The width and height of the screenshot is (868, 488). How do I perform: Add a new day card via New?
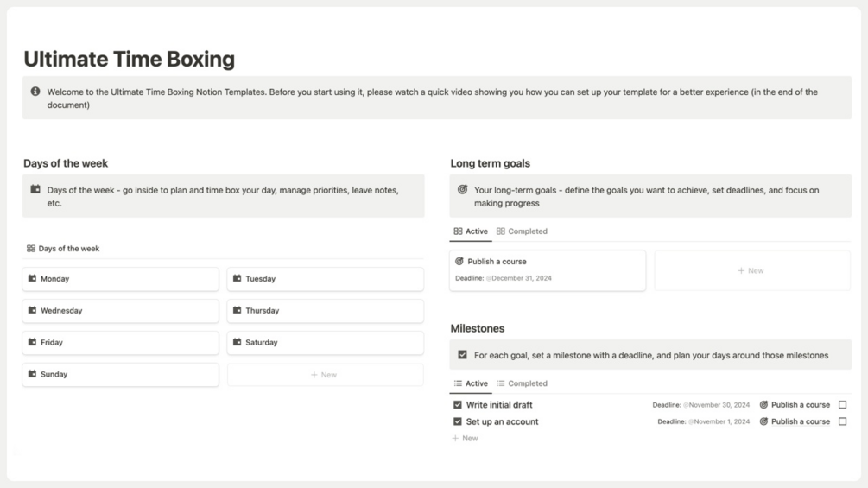[325, 375]
